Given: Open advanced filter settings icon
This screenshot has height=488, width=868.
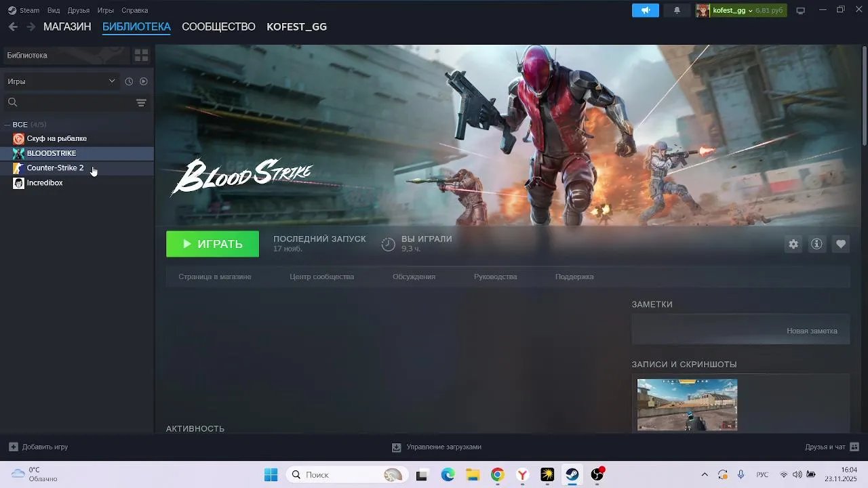Looking at the screenshot, I should (141, 102).
